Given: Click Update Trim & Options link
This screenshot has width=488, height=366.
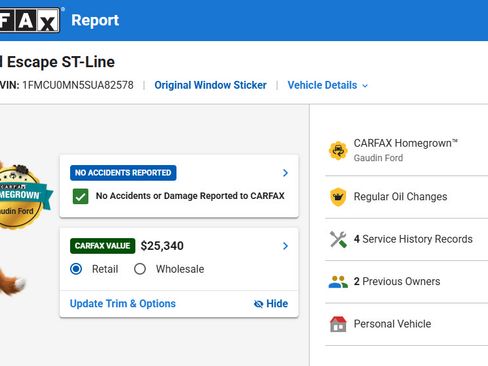Looking at the screenshot, I should tap(123, 304).
